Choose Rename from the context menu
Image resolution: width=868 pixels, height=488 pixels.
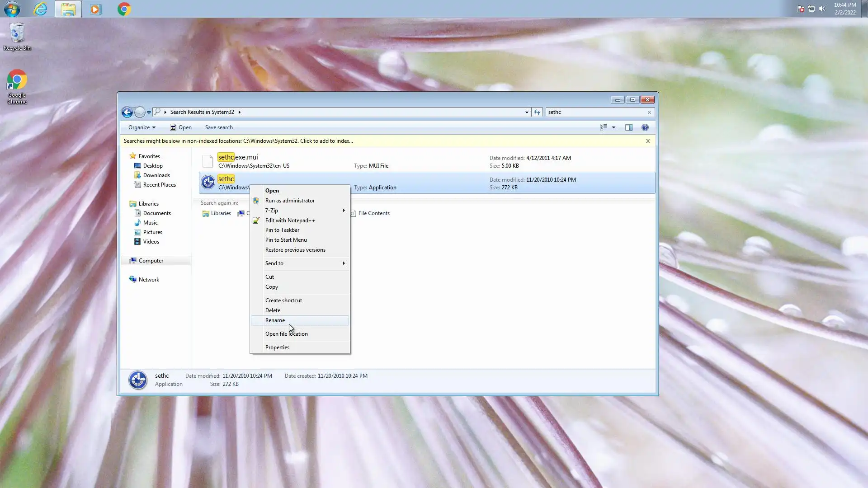pyautogui.click(x=275, y=320)
